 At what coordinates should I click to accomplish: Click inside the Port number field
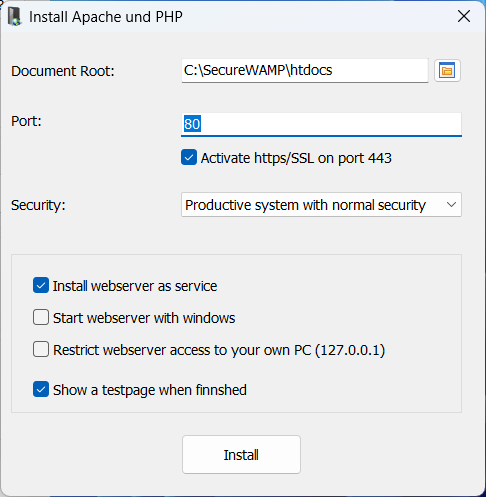coord(321,124)
